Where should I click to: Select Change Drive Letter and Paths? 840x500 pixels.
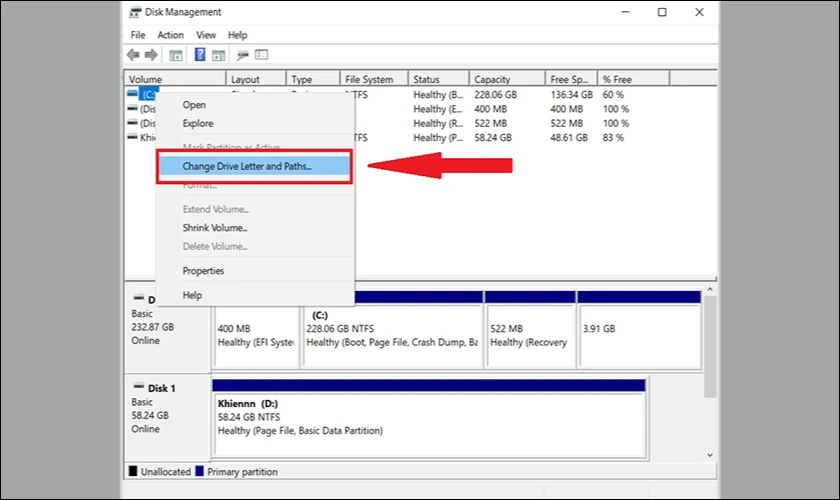[x=254, y=166]
